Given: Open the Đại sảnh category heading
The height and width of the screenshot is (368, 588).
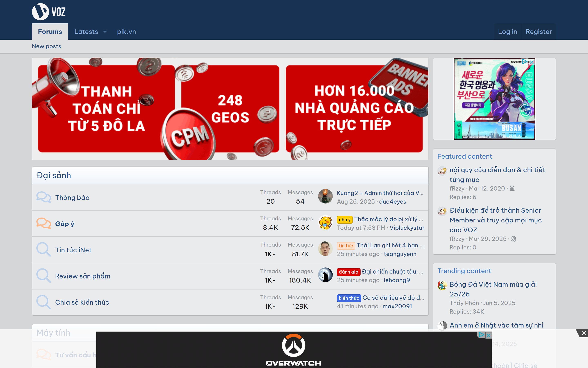Looking at the screenshot, I should (x=54, y=175).
